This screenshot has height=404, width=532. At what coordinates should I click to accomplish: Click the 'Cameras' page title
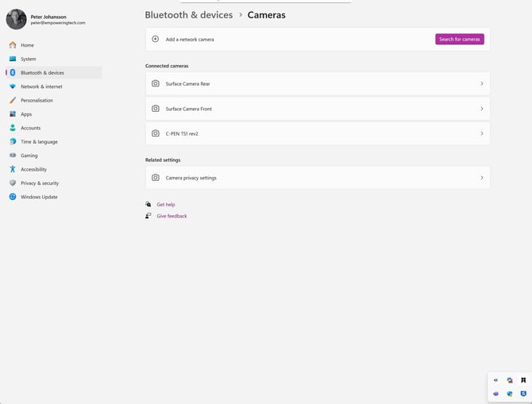tap(266, 15)
